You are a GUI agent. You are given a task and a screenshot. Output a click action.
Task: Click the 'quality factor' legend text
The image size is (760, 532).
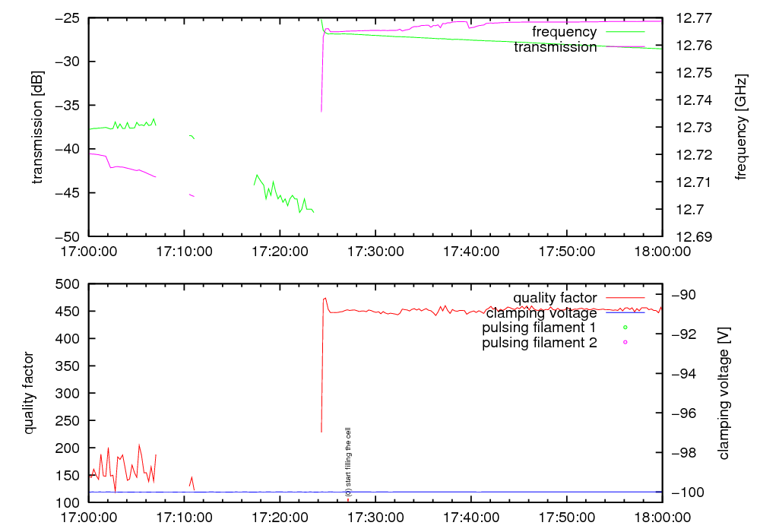point(554,297)
